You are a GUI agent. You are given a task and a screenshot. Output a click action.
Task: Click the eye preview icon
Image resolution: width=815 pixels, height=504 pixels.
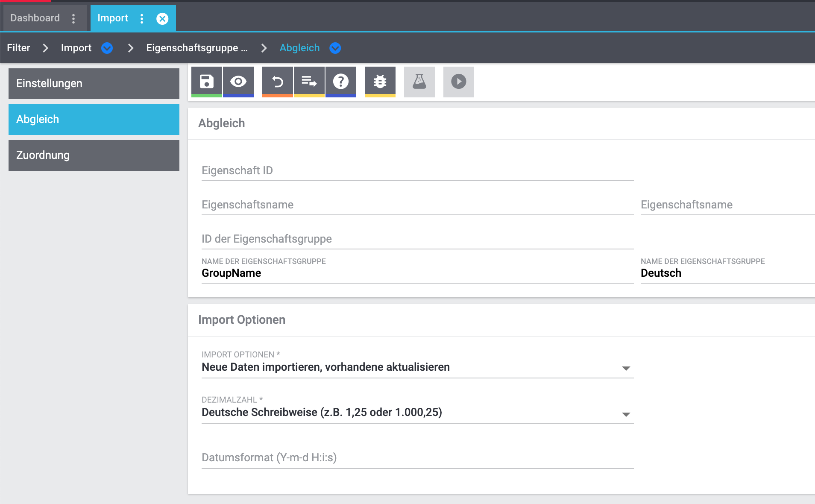(238, 81)
